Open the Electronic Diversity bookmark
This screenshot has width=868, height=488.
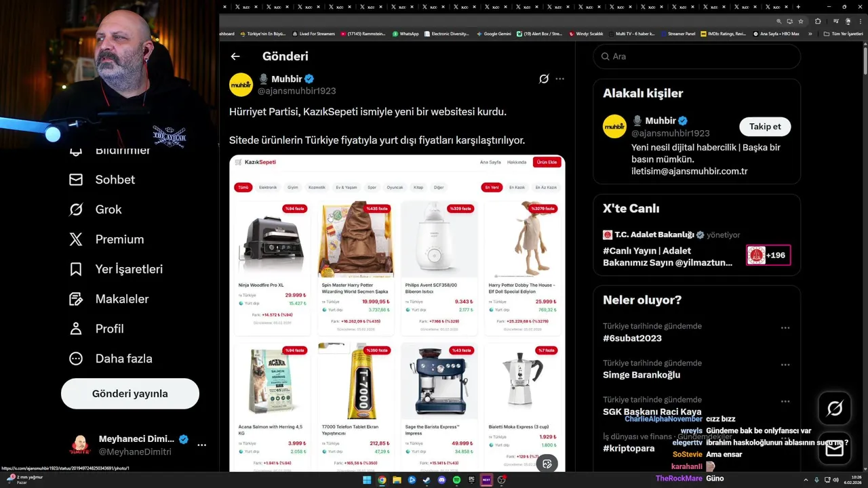tap(446, 34)
